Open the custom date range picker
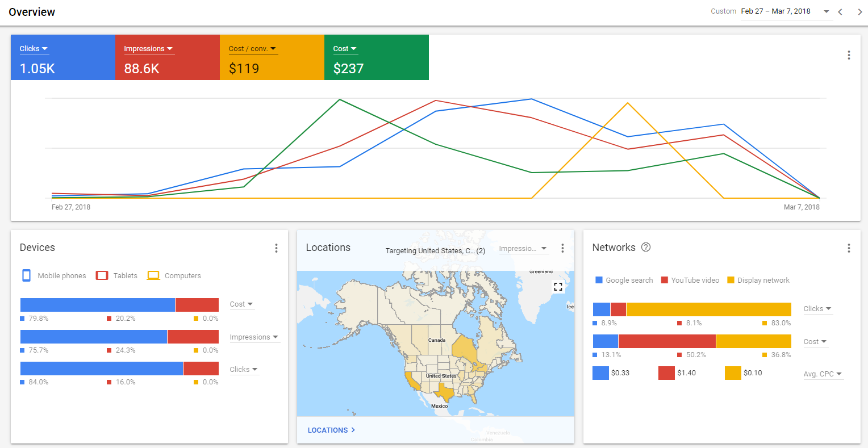 pos(786,11)
